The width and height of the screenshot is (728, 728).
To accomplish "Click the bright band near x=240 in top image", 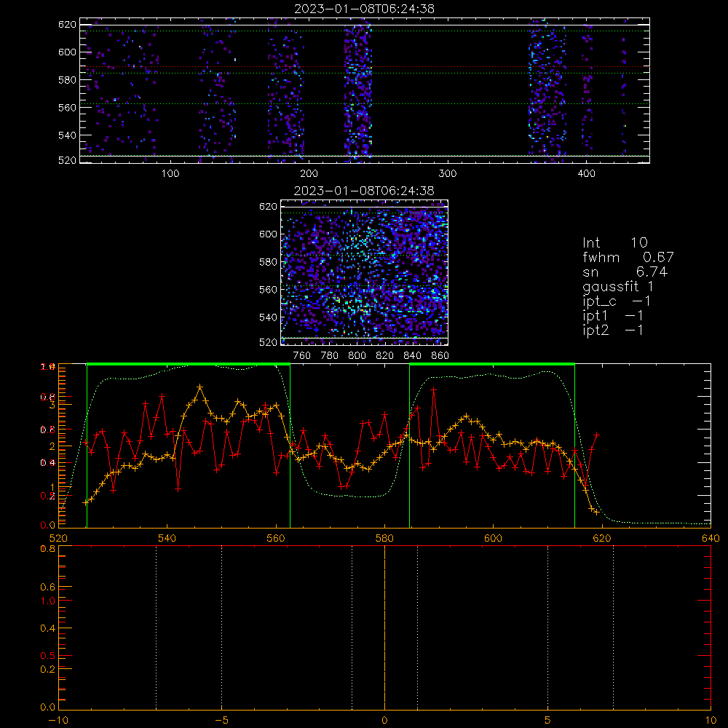I will point(357,90).
